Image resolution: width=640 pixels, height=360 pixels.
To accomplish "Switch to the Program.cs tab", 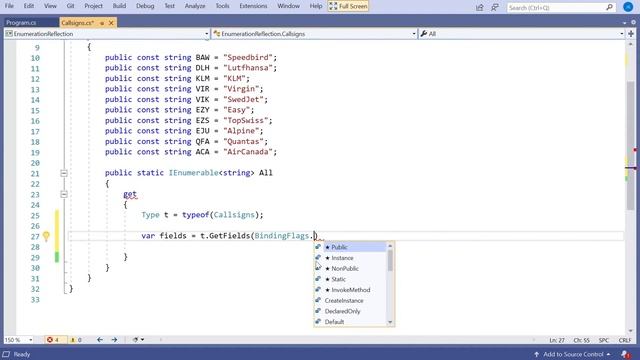I will (x=21, y=23).
